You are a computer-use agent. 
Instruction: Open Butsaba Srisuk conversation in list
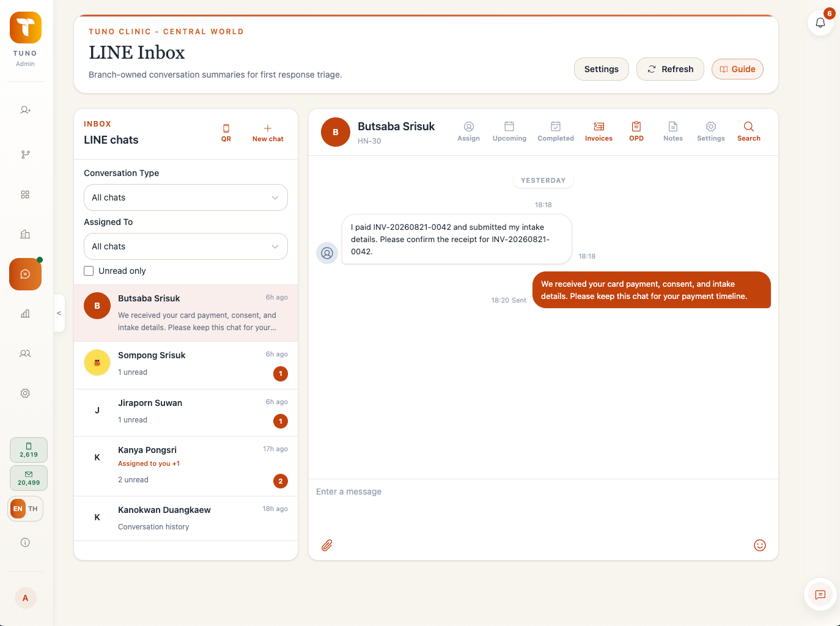pyautogui.click(x=186, y=313)
